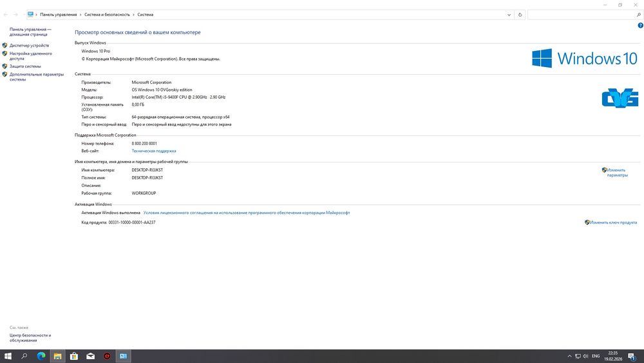This screenshot has height=363, width=644.
Task: Select 'Панель управления' breadcrumb
Action: click(x=59, y=15)
